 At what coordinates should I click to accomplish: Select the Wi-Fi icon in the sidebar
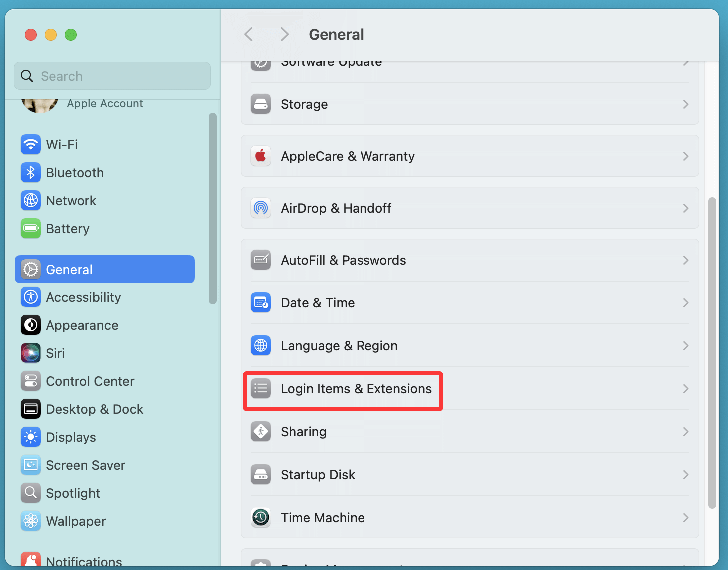coord(30,144)
